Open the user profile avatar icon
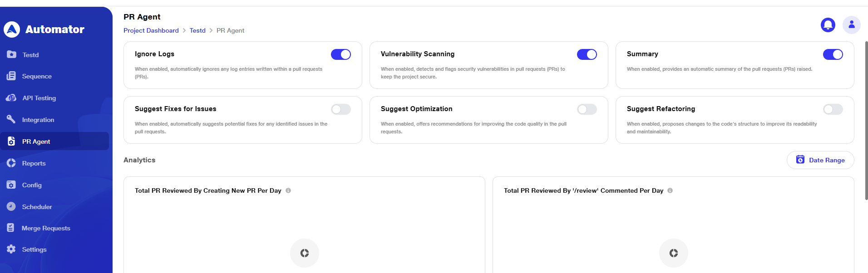The width and height of the screenshot is (868, 273). coord(852,24)
